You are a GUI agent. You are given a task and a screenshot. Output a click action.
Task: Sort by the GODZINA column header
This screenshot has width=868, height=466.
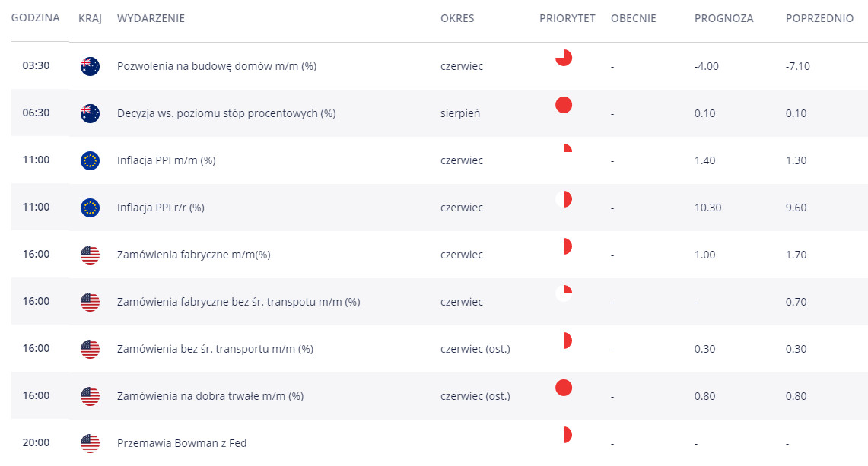pyautogui.click(x=36, y=17)
